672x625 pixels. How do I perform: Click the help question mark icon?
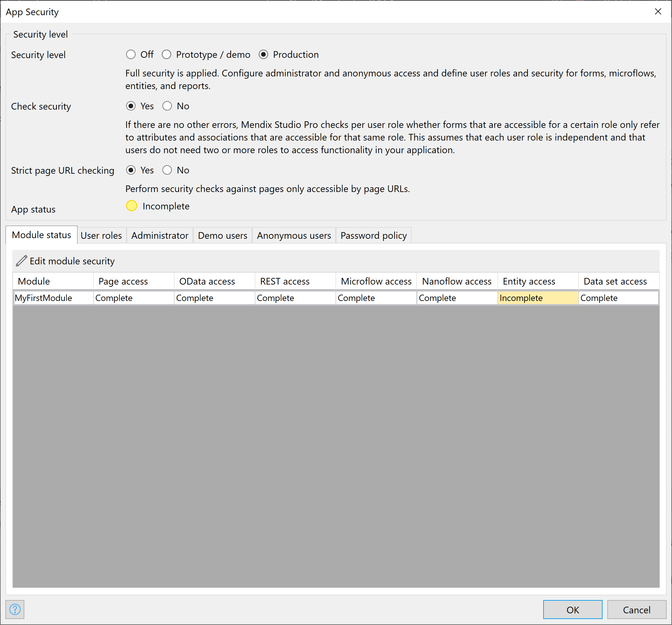15,610
